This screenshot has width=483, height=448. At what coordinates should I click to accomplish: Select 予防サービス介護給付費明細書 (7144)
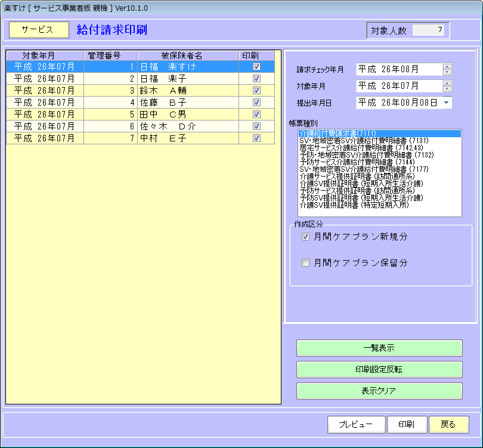point(379,162)
